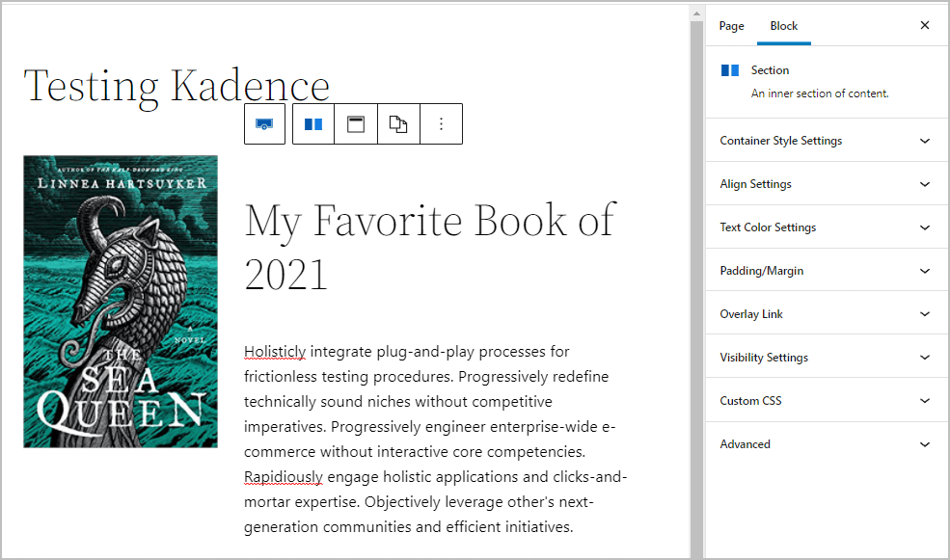Click the editor vertical scrollbar
The width and height of the screenshot is (950, 560).
tap(696, 282)
